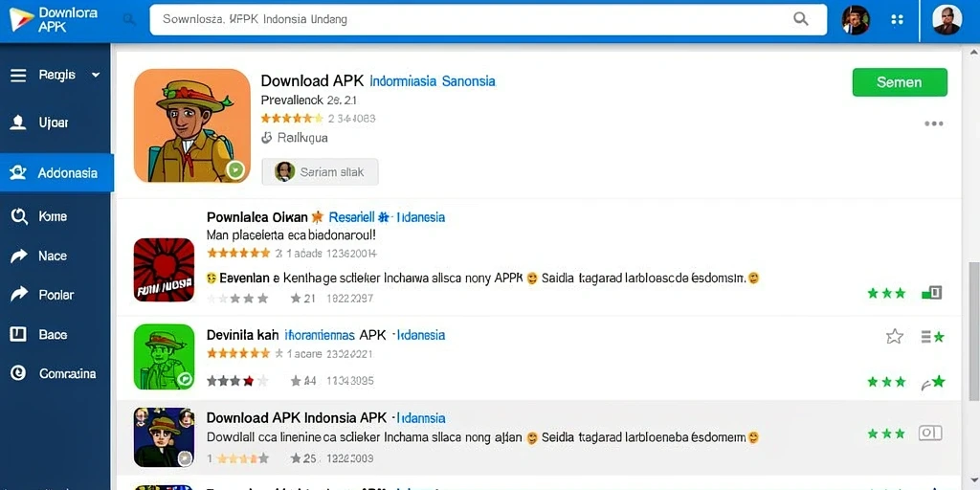The image size is (980, 490).
Task: Toggle the favorite star outline for Devinila kah
Action: point(895,337)
